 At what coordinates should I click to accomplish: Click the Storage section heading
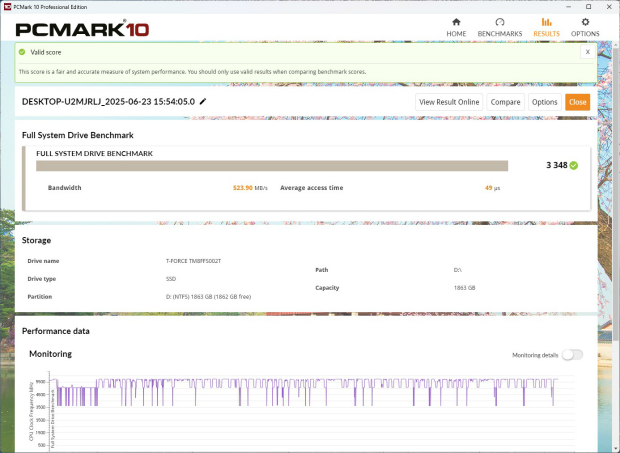click(36, 240)
